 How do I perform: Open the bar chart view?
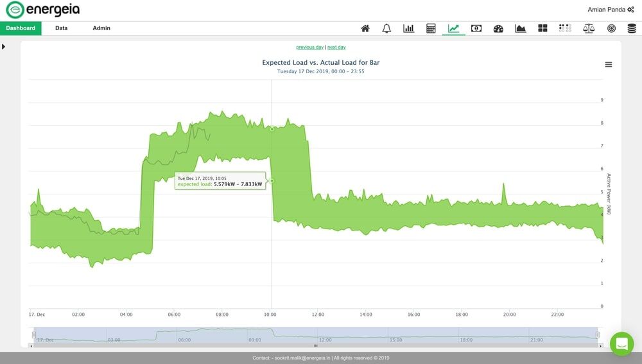(x=408, y=28)
